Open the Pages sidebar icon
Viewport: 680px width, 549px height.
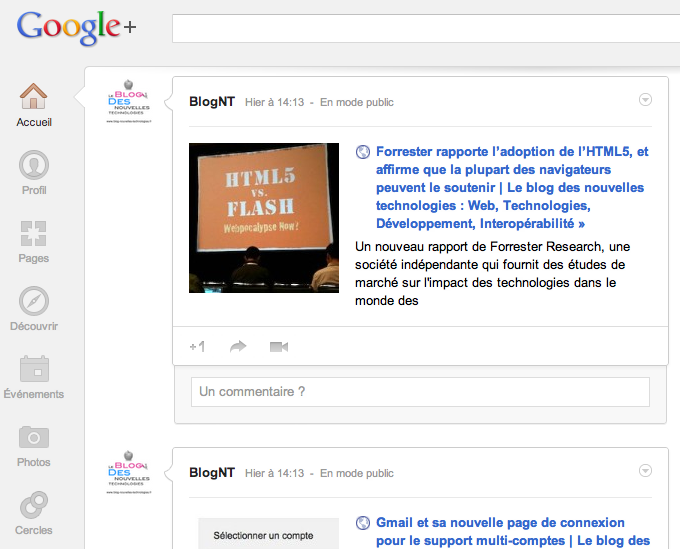click(34, 234)
